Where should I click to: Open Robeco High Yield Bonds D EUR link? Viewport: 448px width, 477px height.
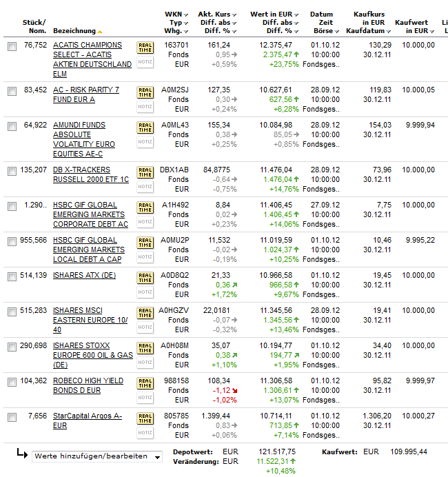coord(88,385)
